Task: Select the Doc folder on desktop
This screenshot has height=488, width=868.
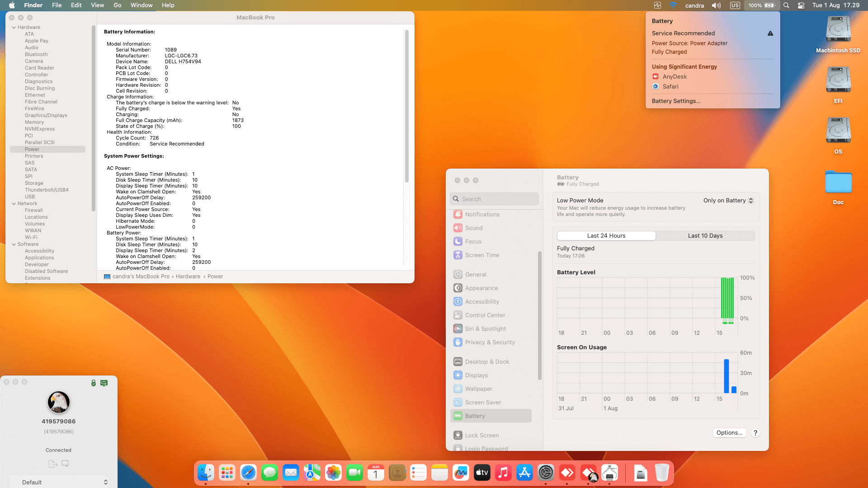Action: point(838,188)
